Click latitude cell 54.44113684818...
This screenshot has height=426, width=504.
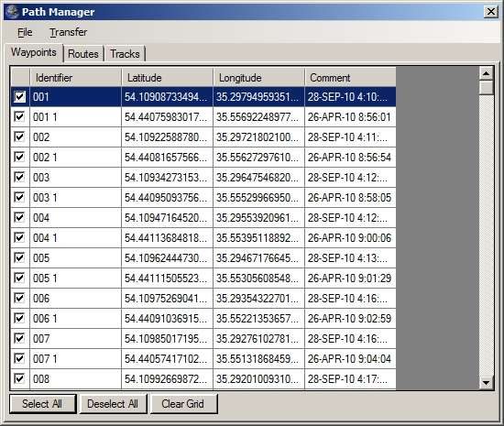(x=167, y=238)
